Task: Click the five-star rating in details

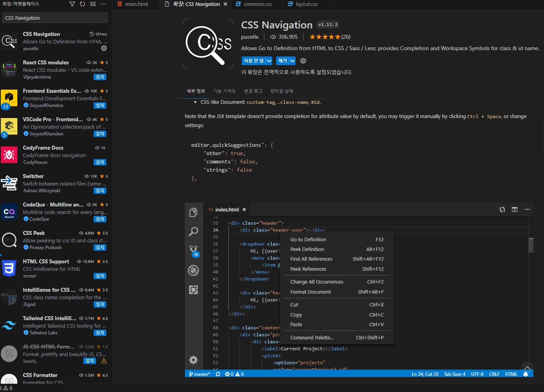Action: click(325, 37)
